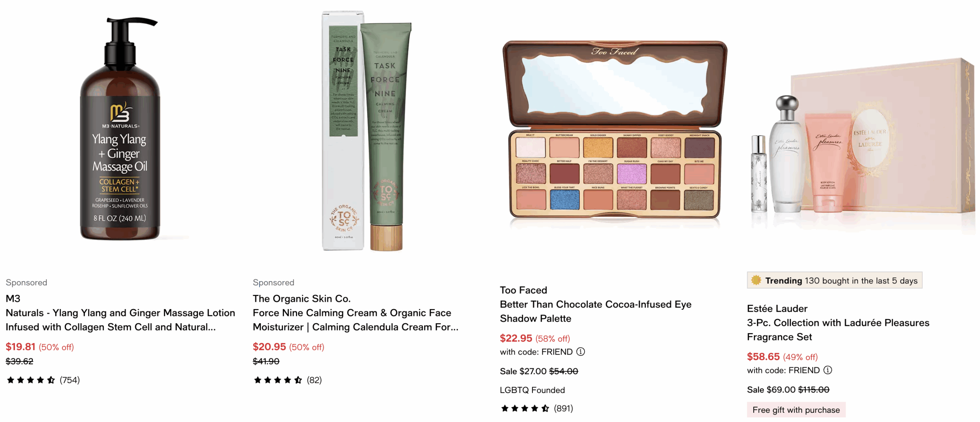980x422 pixels.
Task: Click the Trending 130 bought badge
Action: pos(834,280)
